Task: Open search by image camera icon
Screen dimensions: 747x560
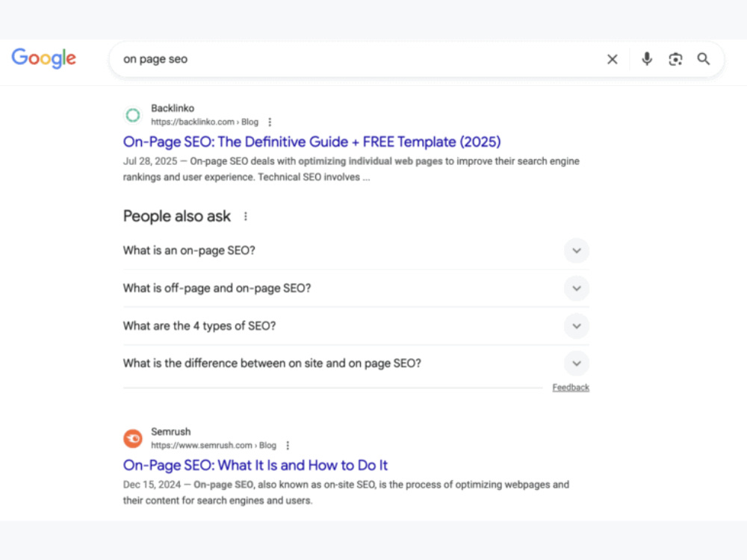Action: tap(675, 59)
